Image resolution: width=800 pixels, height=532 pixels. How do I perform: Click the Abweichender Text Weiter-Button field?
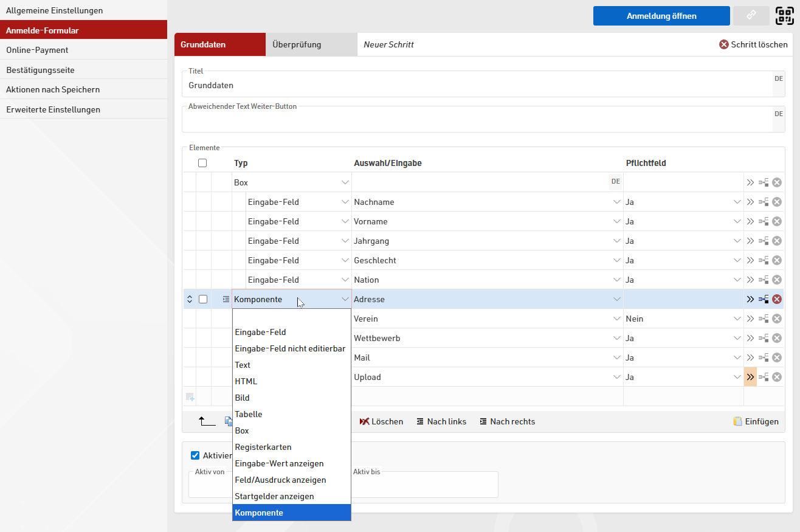click(x=477, y=120)
